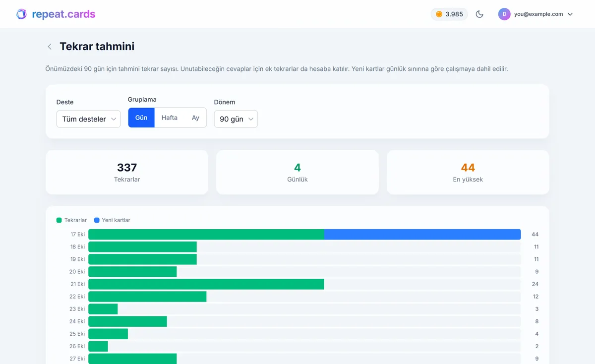Click the 44 En yüksek stat card
Image resolution: width=595 pixels, height=364 pixels.
click(468, 172)
